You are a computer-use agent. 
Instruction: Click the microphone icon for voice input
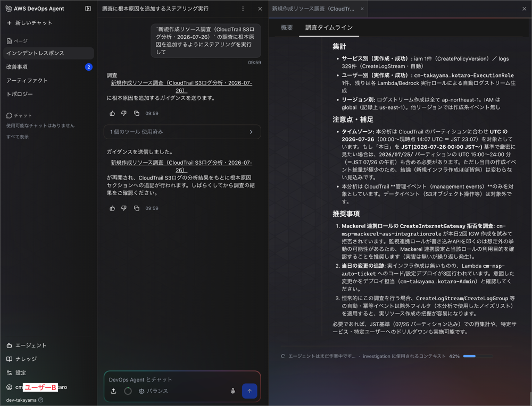pos(233,391)
